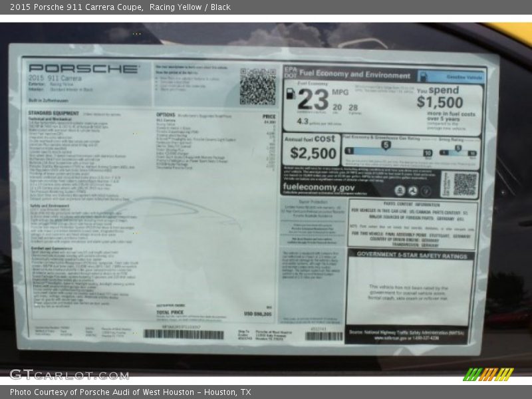532x399 pixels.
Task: Click the fueleconomy.gov link text
Action: [x=319, y=188]
